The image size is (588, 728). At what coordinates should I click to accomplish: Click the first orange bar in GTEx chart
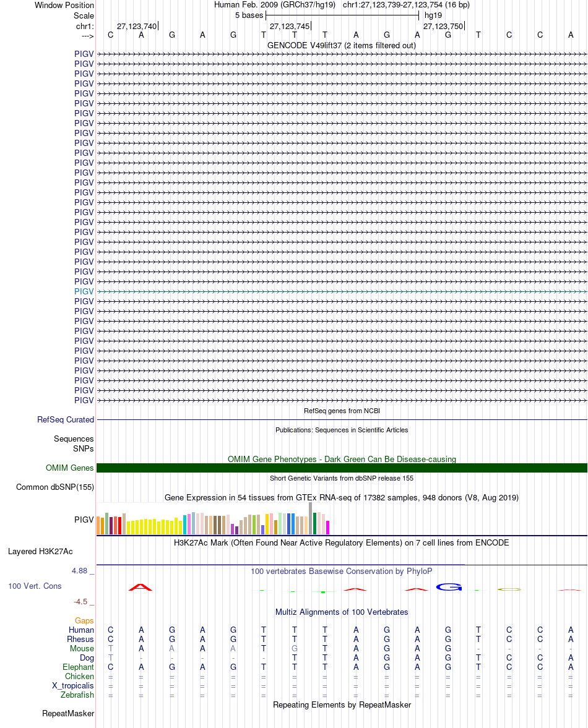click(98, 526)
